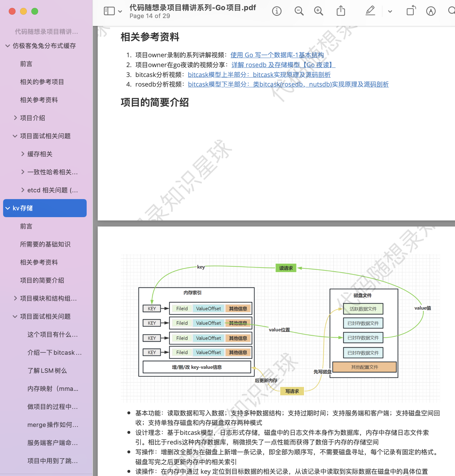Open the kv section 前言 outline entry

(26, 226)
